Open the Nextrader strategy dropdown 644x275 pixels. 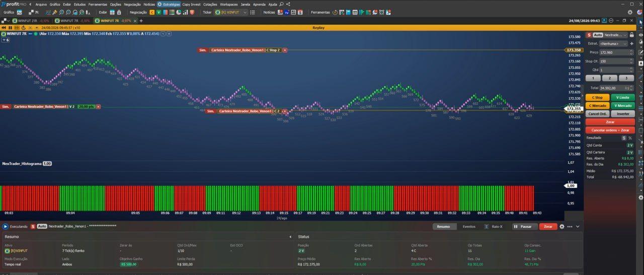click(x=616, y=35)
